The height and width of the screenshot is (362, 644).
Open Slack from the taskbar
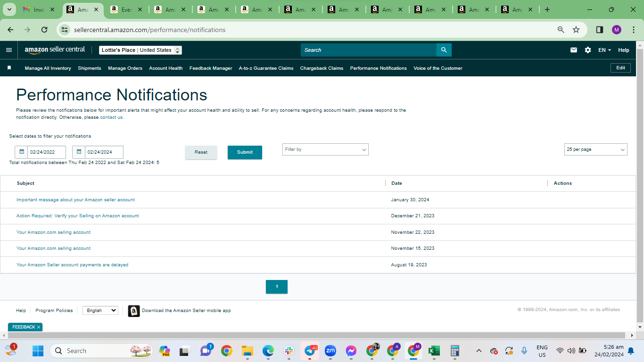(289, 351)
